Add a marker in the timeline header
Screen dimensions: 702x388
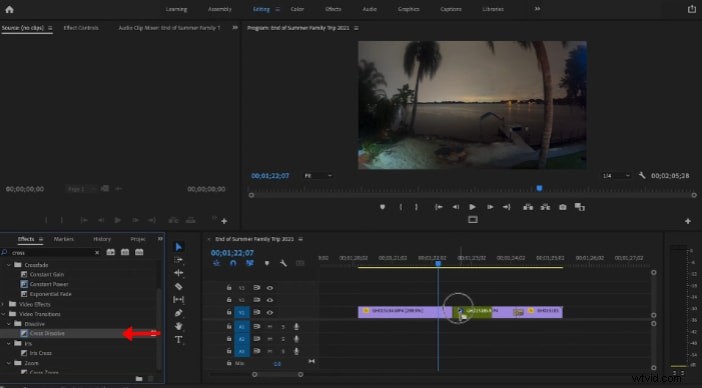tap(267, 263)
